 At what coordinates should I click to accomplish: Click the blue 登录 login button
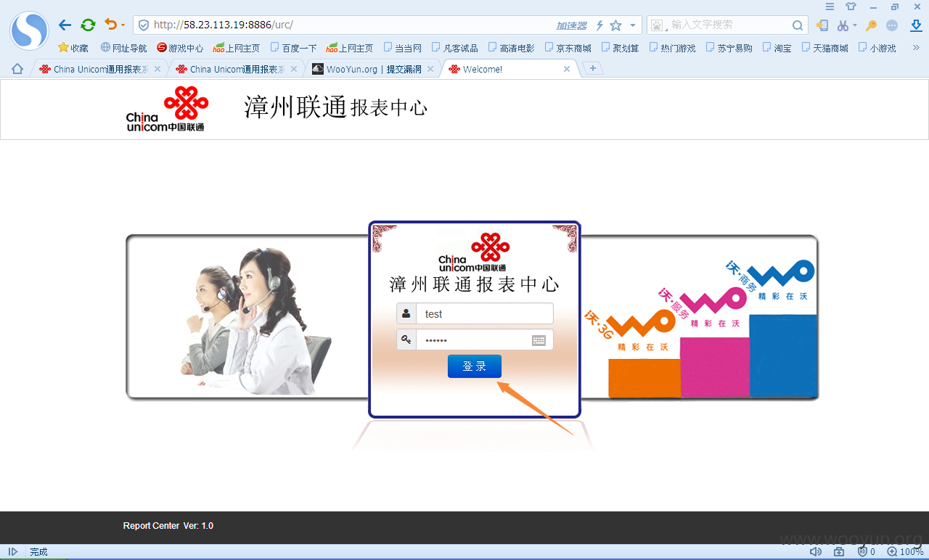pos(475,366)
